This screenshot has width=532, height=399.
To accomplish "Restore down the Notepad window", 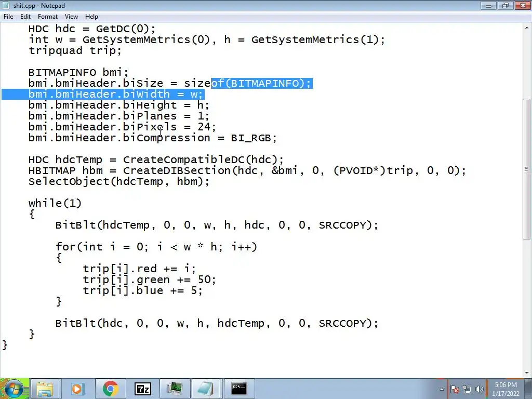I will pyautogui.click(x=505, y=5).
